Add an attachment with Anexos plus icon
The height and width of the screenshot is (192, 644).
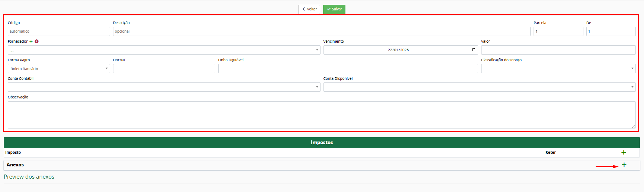(x=624, y=165)
